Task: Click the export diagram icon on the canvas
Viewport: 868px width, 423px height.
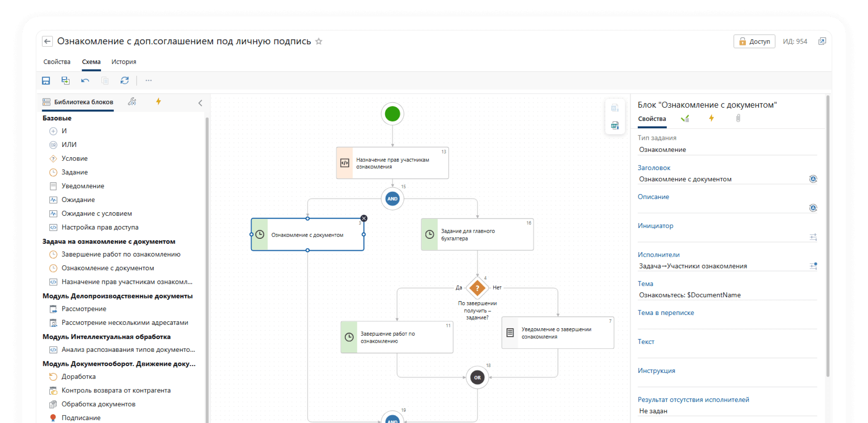Action: [x=615, y=125]
